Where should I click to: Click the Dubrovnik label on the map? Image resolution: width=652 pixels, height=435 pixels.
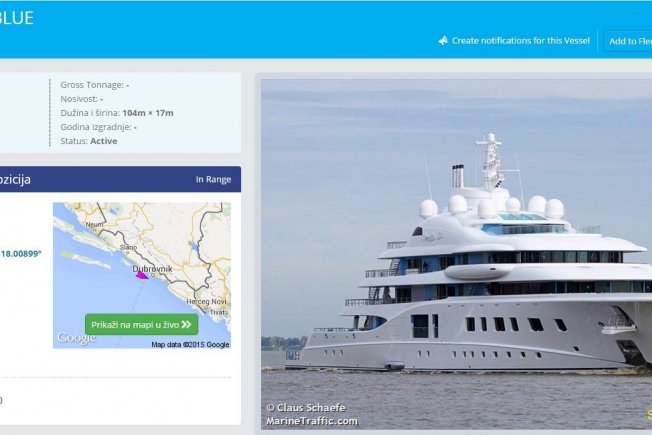152,269
